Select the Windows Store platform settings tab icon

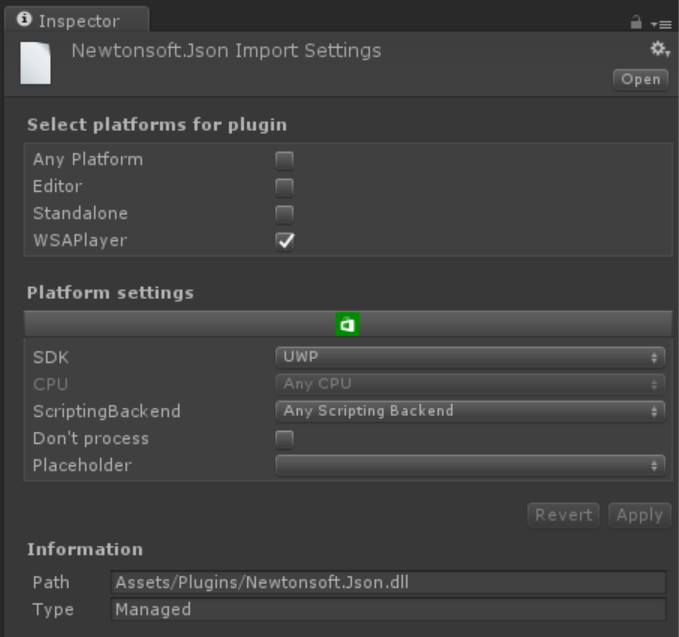tap(347, 324)
